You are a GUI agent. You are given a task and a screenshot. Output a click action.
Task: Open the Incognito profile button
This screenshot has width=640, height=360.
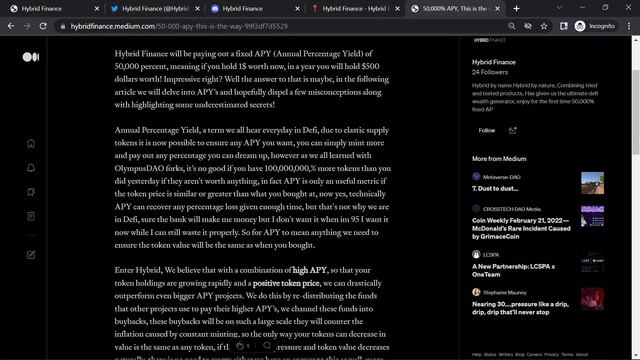596,26
